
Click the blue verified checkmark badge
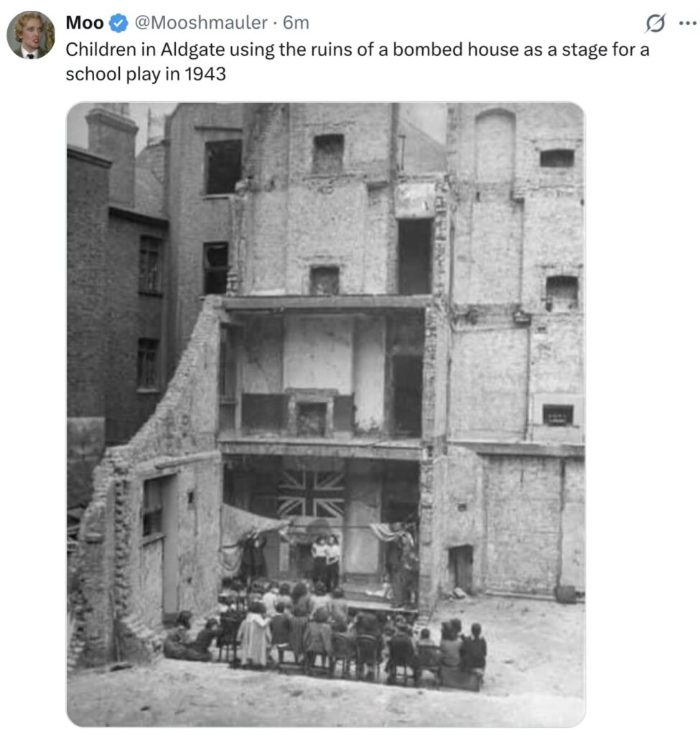pos(118,23)
